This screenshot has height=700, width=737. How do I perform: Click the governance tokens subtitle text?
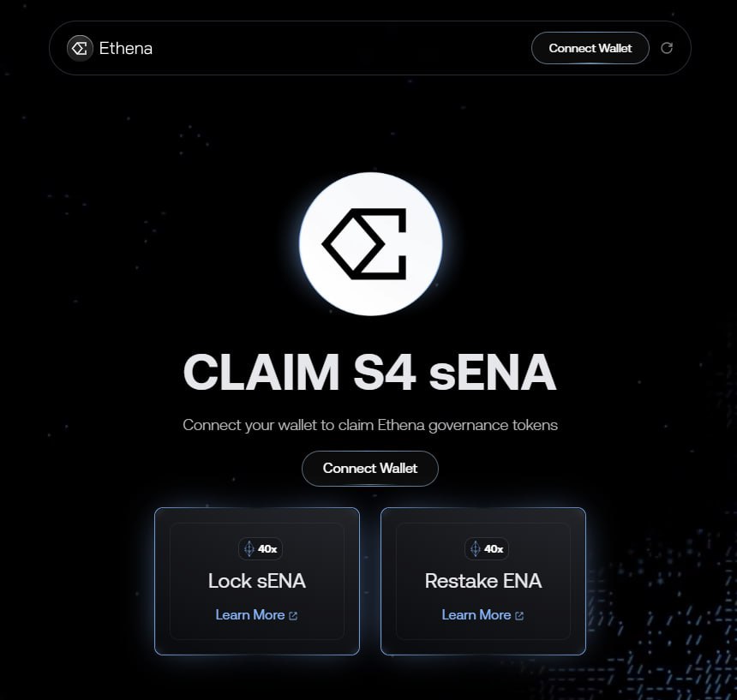(370, 425)
